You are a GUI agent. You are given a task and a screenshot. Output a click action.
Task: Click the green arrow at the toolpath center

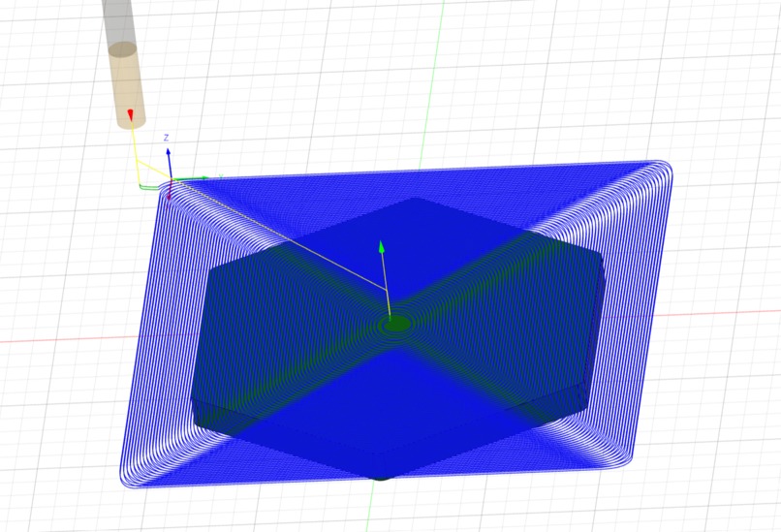pos(382,247)
